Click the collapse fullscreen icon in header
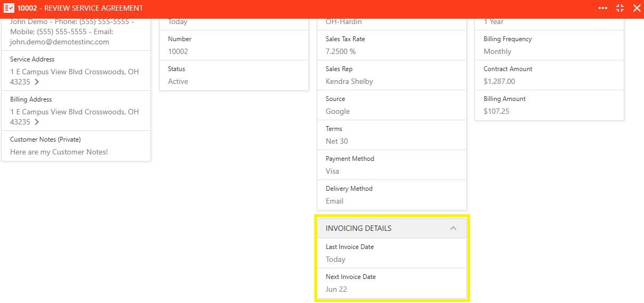The image size is (644, 303). point(619,8)
